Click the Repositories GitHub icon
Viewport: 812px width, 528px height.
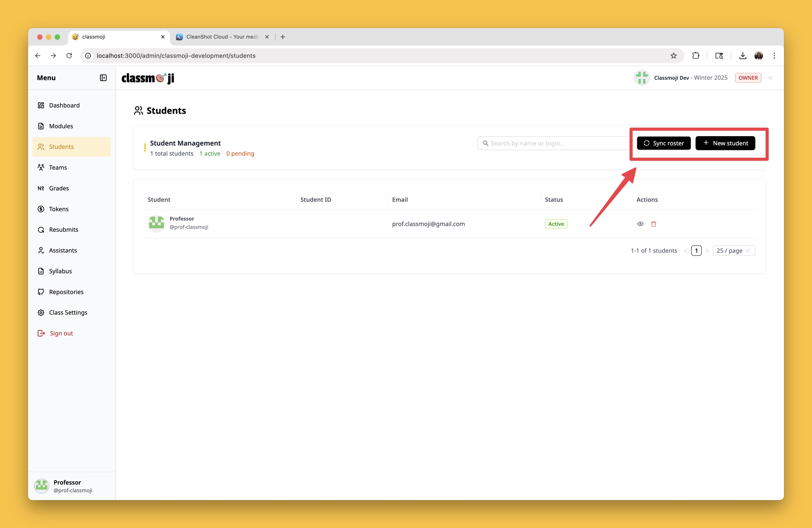tap(41, 292)
